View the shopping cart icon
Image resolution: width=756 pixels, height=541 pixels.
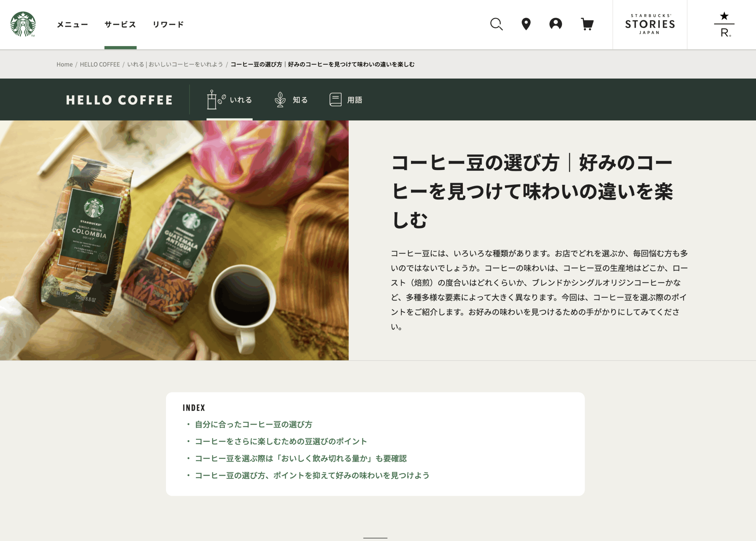point(587,24)
